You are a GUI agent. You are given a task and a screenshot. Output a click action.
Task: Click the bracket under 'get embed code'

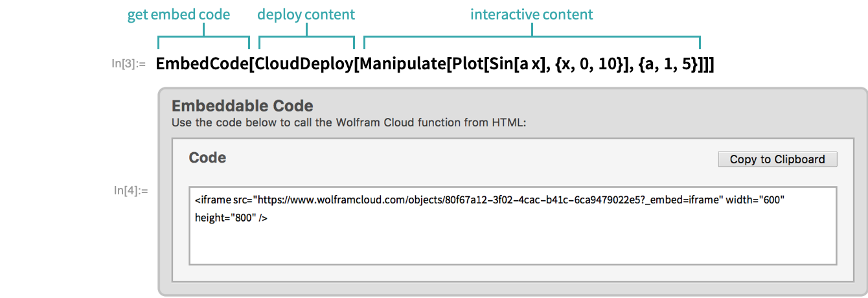point(203,38)
